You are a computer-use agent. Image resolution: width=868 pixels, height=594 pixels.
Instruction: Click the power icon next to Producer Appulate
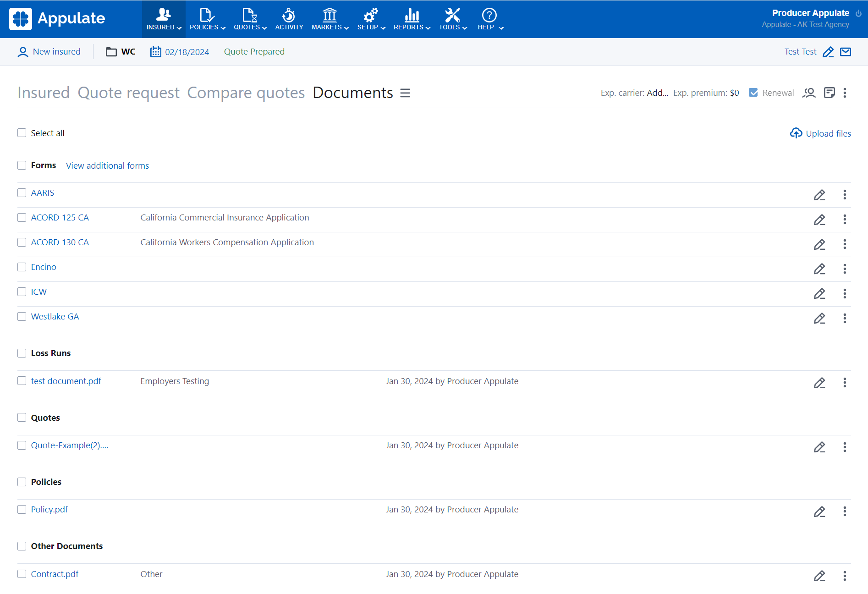pos(858,13)
